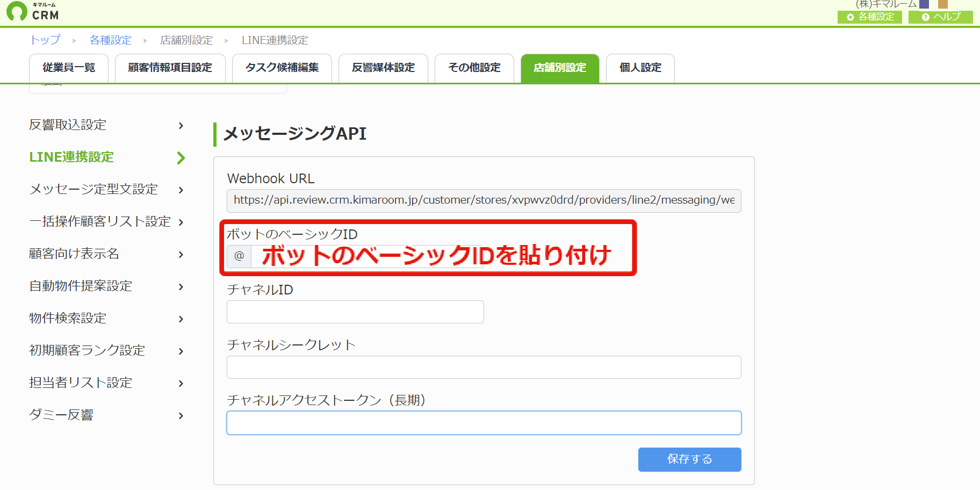
Task: Expand chevron next to 顧客向け表示名
Action: (181, 254)
